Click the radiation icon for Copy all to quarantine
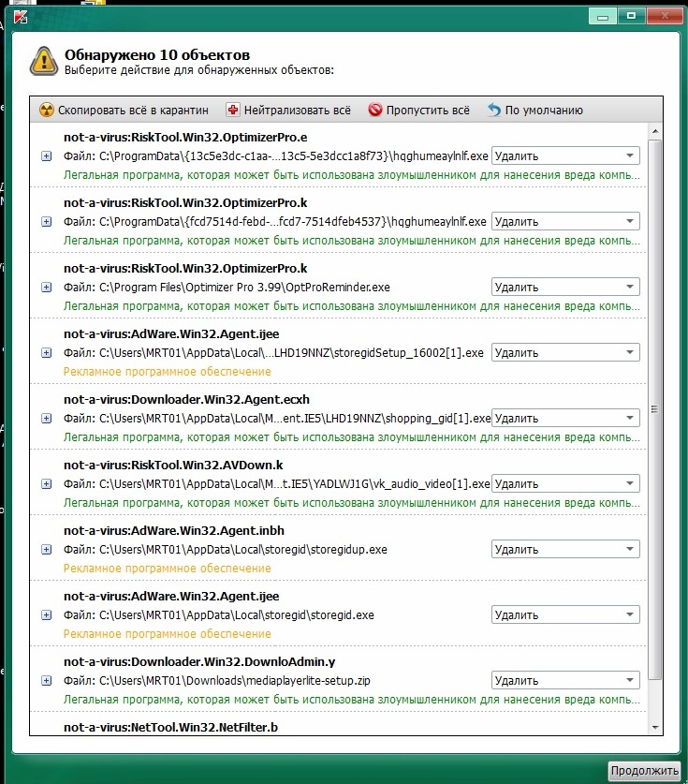Image resolution: width=688 pixels, height=784 pixels. [47, 110]
